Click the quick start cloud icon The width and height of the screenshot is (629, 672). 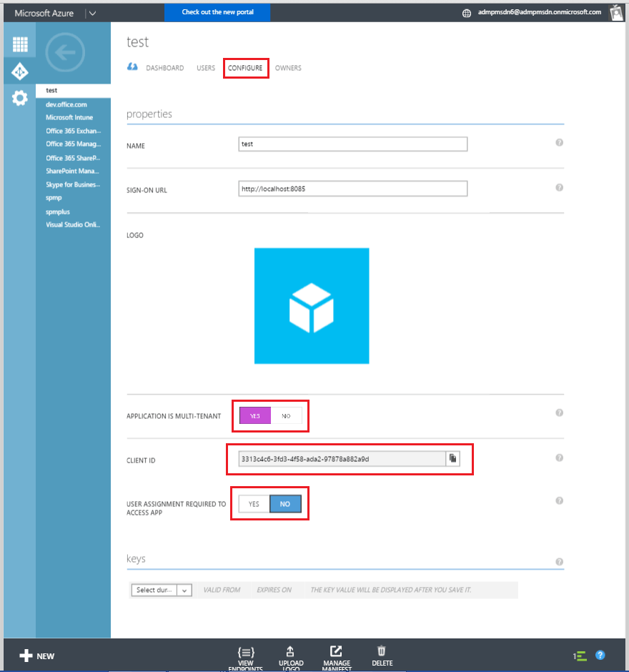[x=132, y=67]
